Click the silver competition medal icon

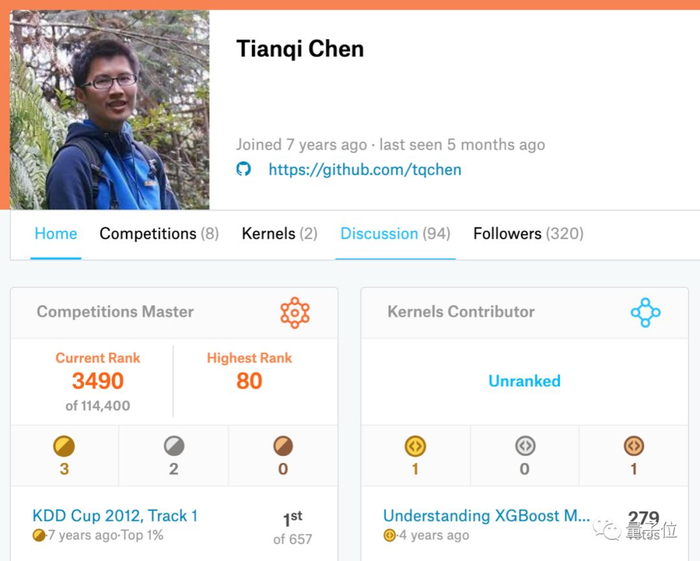coord(174,446)
